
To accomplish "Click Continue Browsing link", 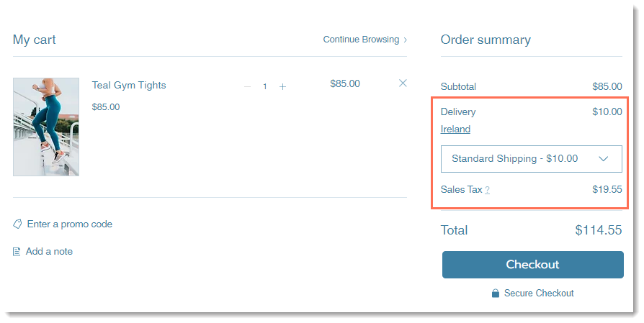I will 361,40.
